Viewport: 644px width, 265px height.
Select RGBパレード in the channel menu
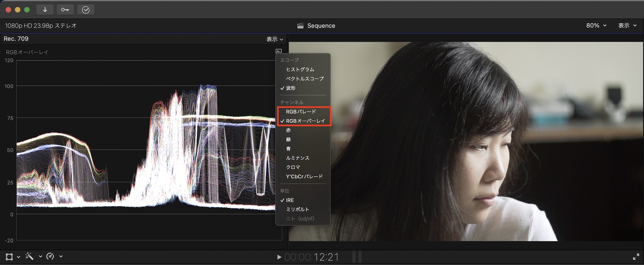[x=301, y=112]
